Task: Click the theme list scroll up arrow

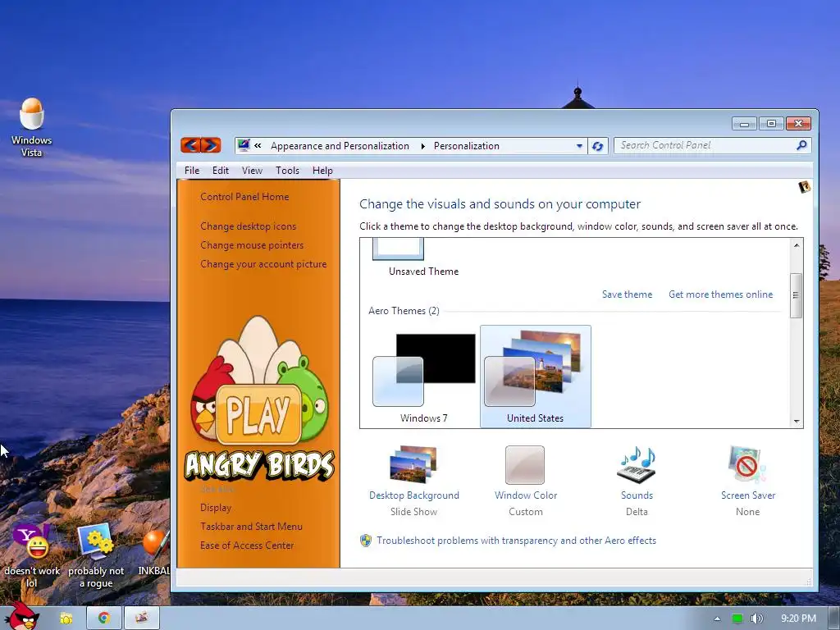Action: tap(797, 245)
